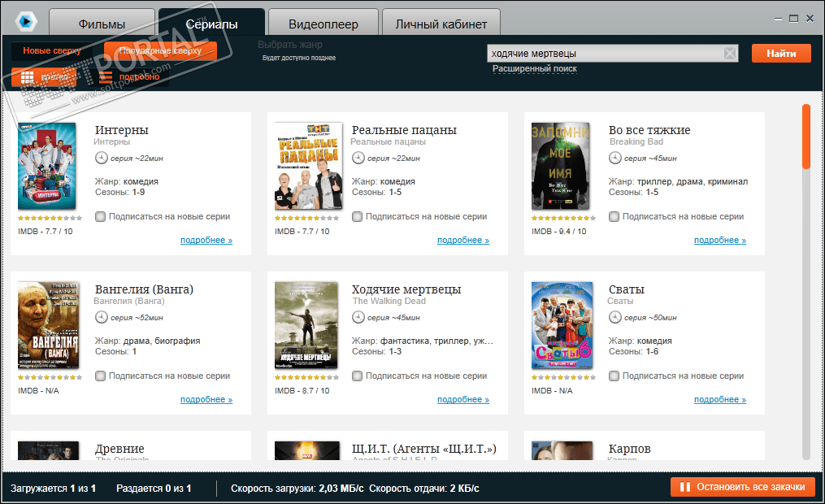
Task: Open Интерны poster thumbnail
Action: pos(47,167)
